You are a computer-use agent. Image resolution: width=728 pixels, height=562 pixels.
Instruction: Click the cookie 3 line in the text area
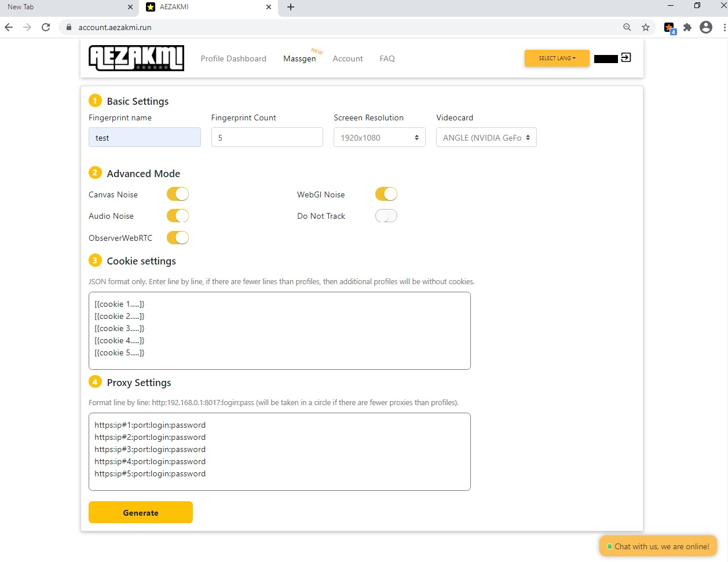tap(119, 328)
